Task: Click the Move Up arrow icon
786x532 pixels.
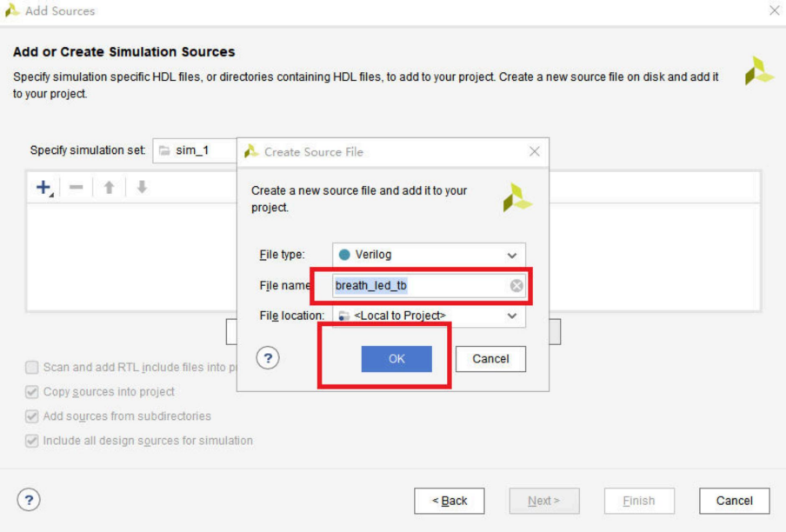Action: click(x=109, y=188)
